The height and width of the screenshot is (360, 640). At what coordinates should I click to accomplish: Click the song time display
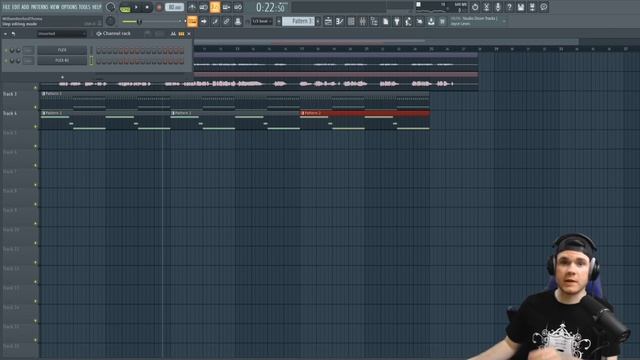pyautogui.click(x=271, y=7)
